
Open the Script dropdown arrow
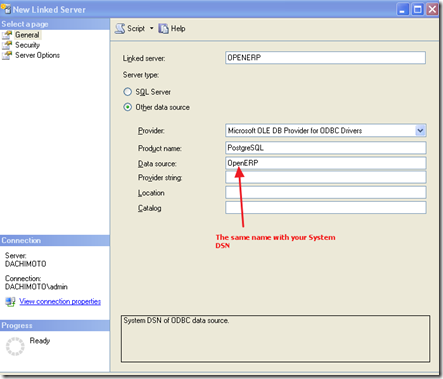(151, 29)
